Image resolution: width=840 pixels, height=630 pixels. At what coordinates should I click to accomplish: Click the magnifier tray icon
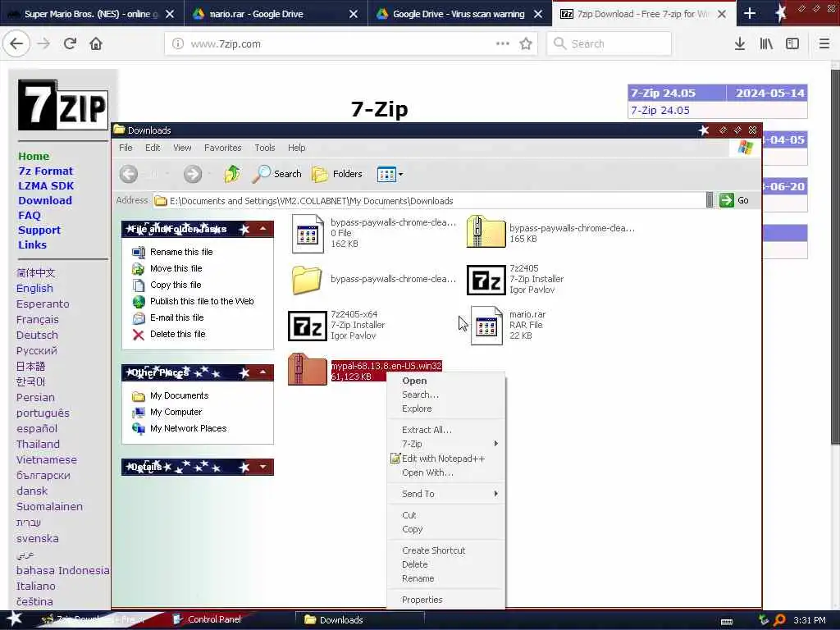tap(779, 620)
